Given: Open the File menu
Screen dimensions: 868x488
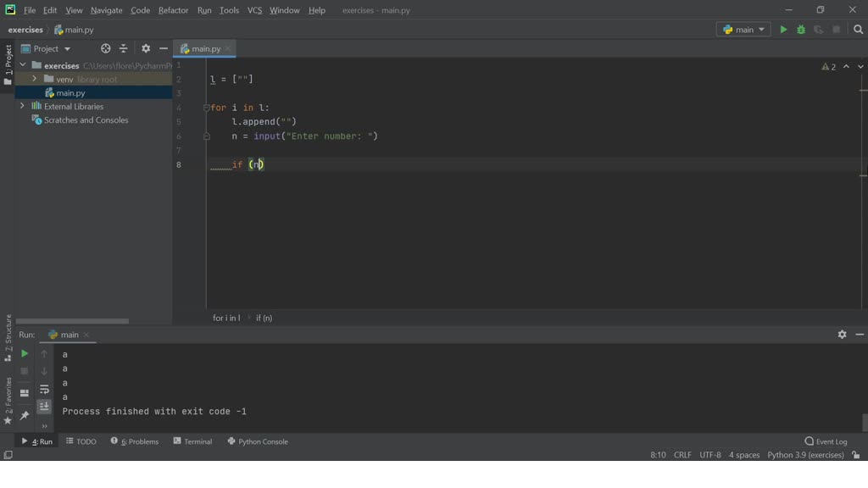Looking at the screenshot, I should (x=30, y=10).
